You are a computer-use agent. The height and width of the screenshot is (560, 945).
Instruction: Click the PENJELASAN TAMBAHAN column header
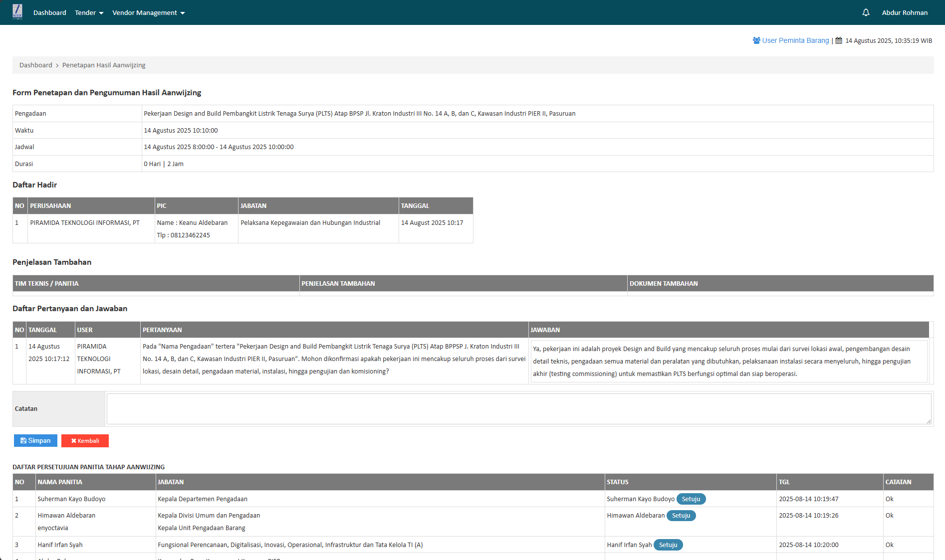464,284
